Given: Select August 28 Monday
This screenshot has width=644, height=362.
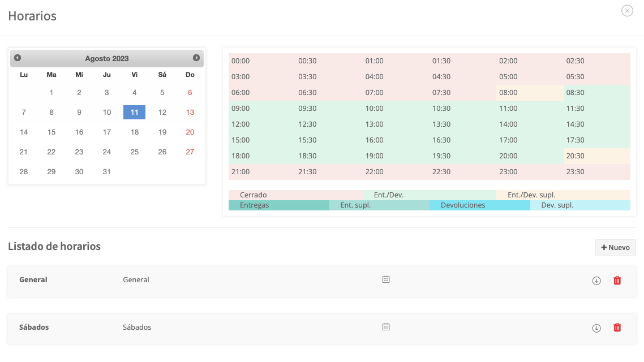Looking at the screenshot, I should (x=24, y=171).
